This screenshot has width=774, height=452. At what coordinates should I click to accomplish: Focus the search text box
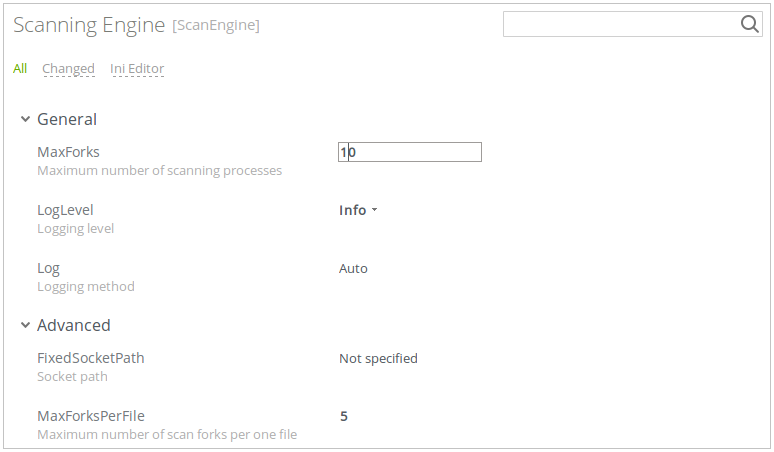coord(620,25)
